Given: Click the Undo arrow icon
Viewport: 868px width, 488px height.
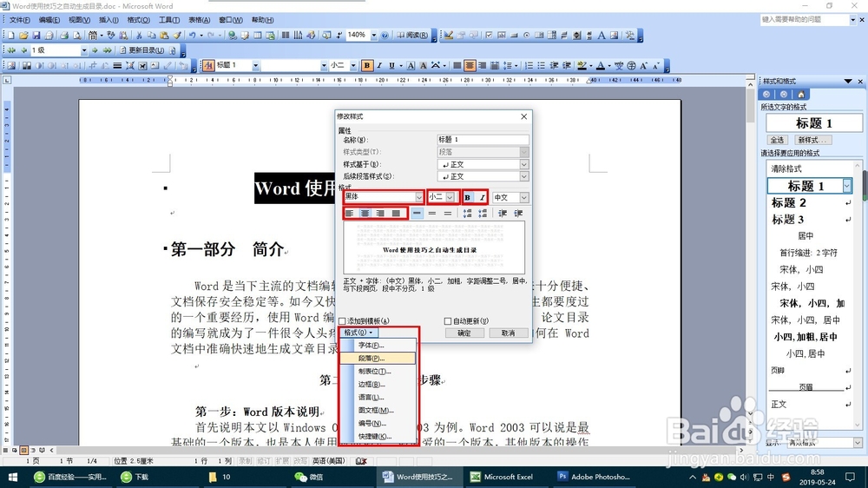Looking at the screenshot, I should coord(192,36).
